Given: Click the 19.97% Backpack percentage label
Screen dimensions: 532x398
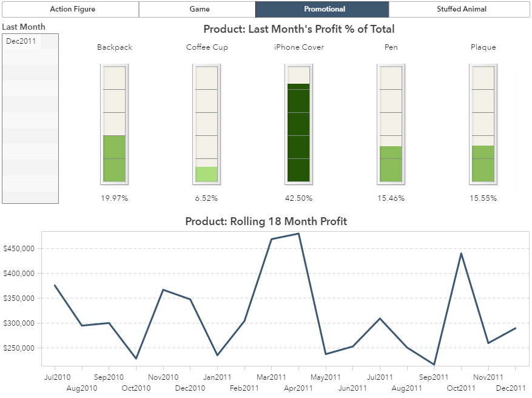Looking at the screenshot, I should click(114, 198).
